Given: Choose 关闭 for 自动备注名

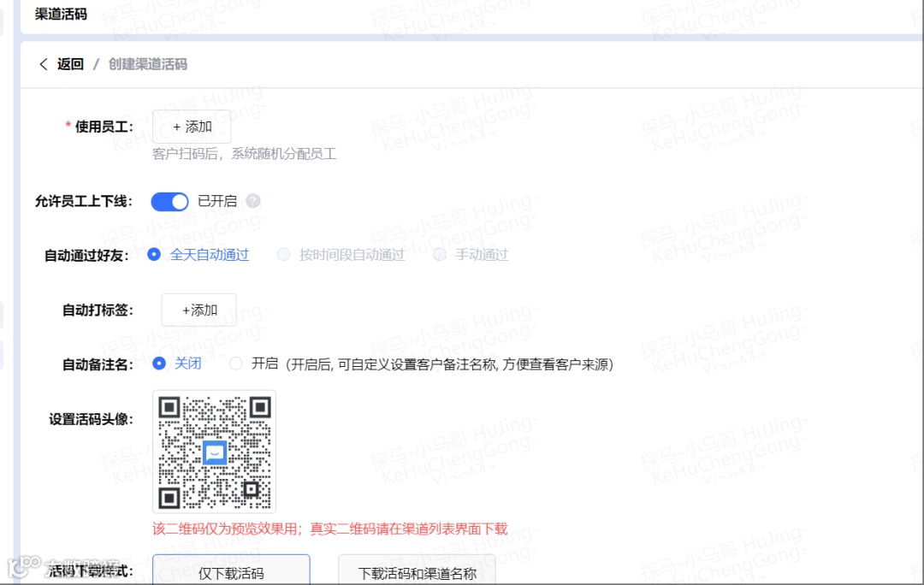Looking at the screenshot, I should [158, 363].
